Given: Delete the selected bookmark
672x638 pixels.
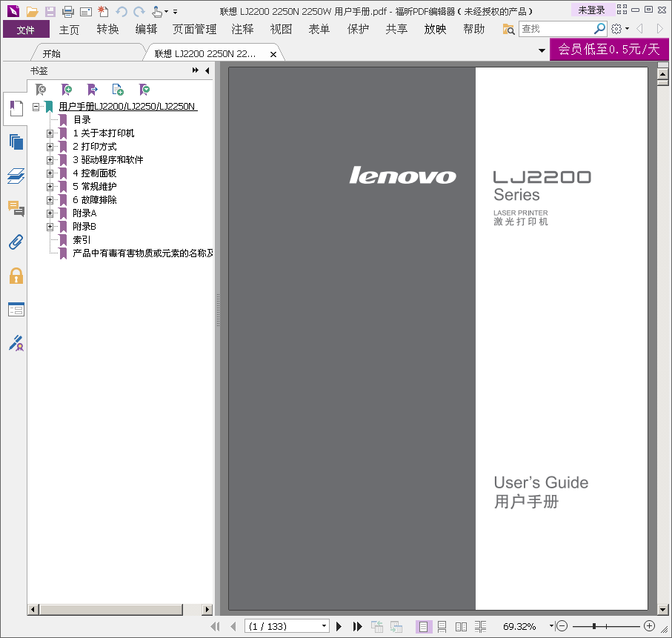Looking at the screenshot, I should tap(41, 90).
